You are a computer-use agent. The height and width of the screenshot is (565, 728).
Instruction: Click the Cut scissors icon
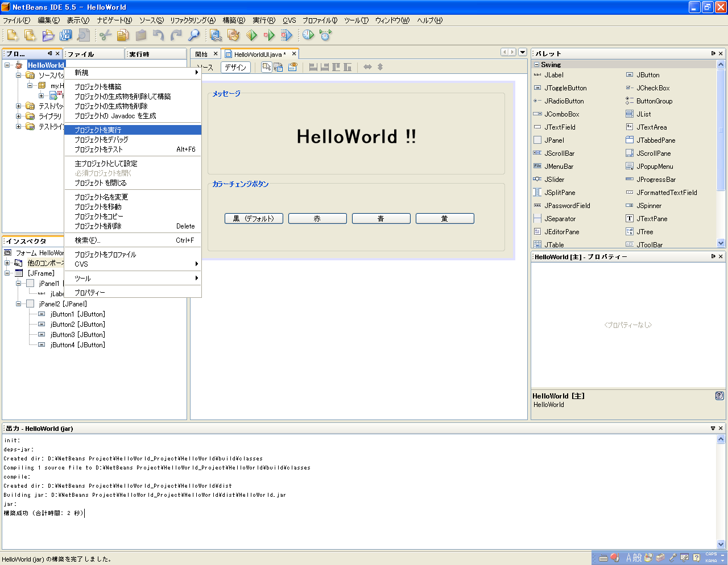pos(105,35)
